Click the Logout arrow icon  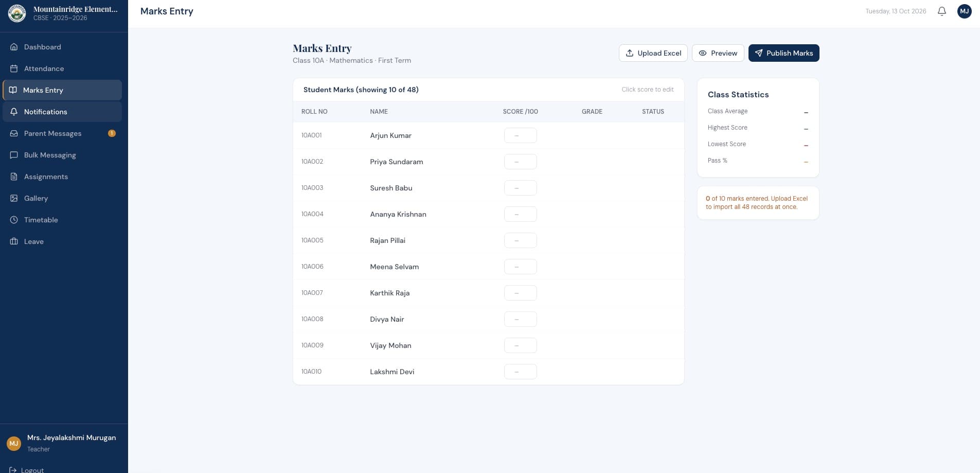tap(13, 470)
